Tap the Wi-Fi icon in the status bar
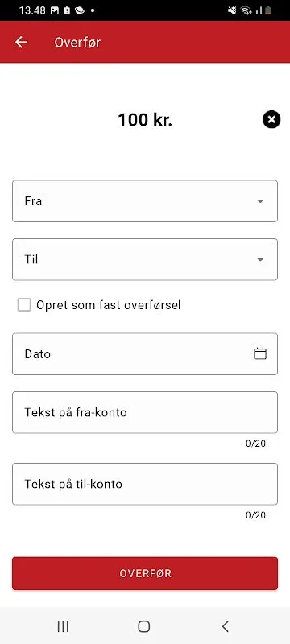This screenshot has height=644, width=290. [x=246, y=10]
